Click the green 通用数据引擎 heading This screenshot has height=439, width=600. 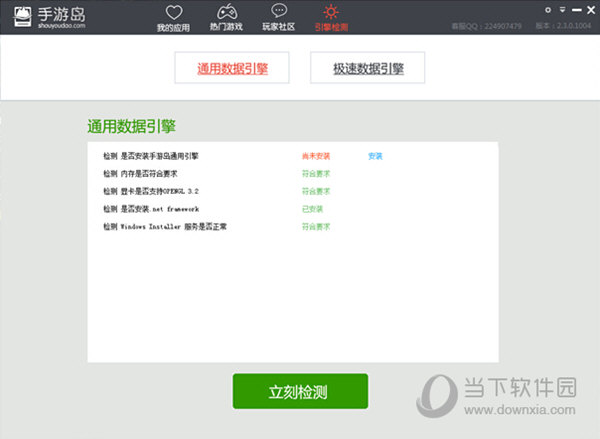coord(131,126)
